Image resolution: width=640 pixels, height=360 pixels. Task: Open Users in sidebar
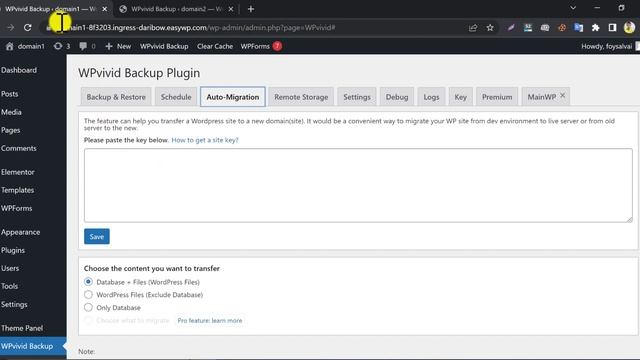coord(10,268)
